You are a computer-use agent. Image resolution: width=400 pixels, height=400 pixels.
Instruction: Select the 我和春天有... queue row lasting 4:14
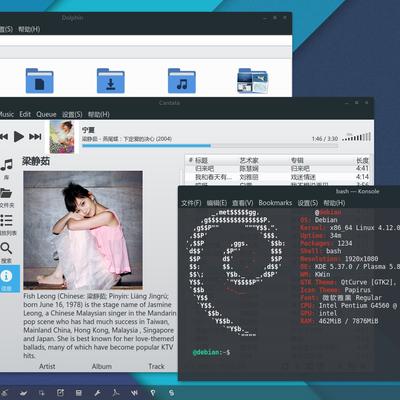278,177
